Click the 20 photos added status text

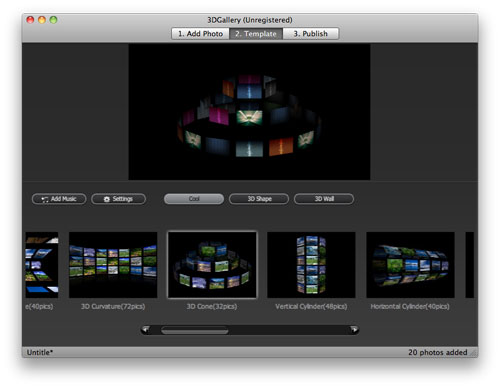438,352
